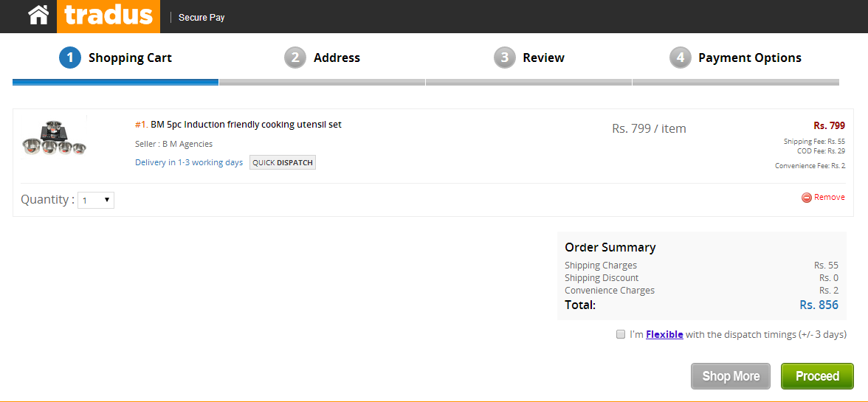The image size is (868, 402).
Task: Click the 'Total:' label
Action: point(580,305)
